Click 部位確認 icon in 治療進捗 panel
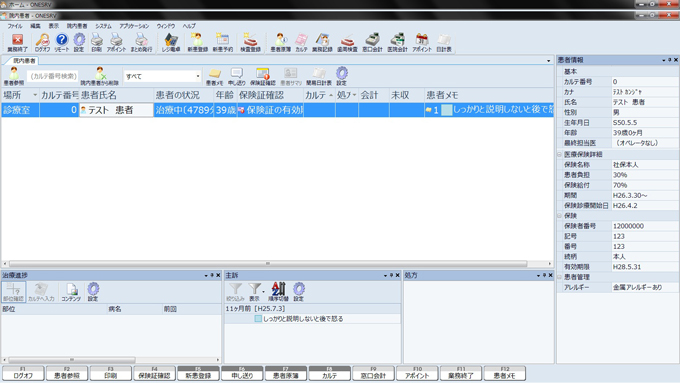Screen dimensions: 680x383 click(13, 292)
